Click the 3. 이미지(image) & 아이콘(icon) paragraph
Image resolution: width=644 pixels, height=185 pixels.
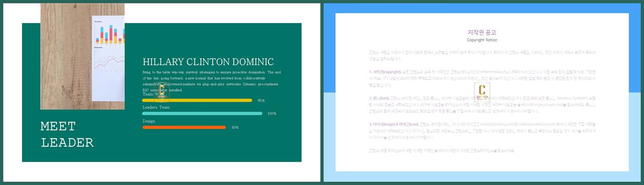click(482, 131)
